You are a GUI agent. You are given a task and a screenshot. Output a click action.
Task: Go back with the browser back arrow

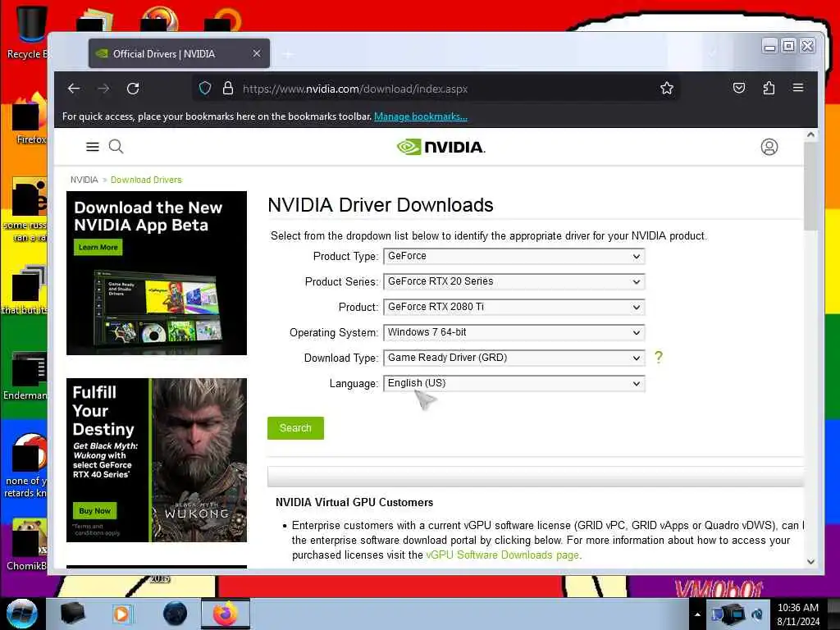[74, 89]
